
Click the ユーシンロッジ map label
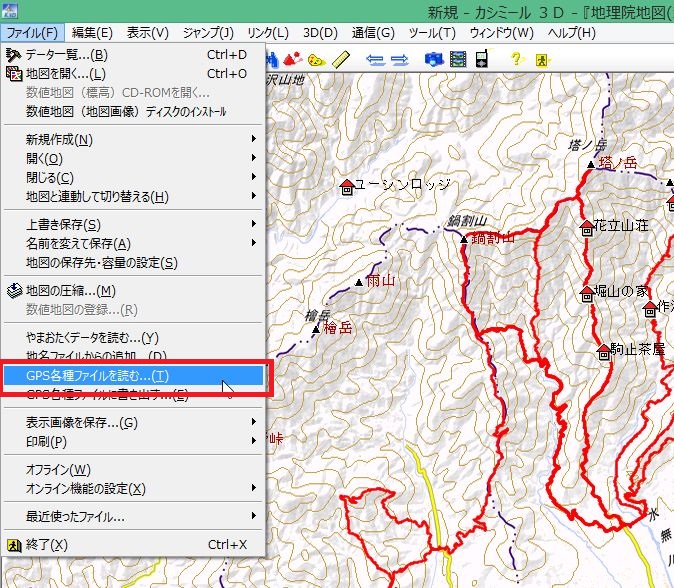point(402,185)
